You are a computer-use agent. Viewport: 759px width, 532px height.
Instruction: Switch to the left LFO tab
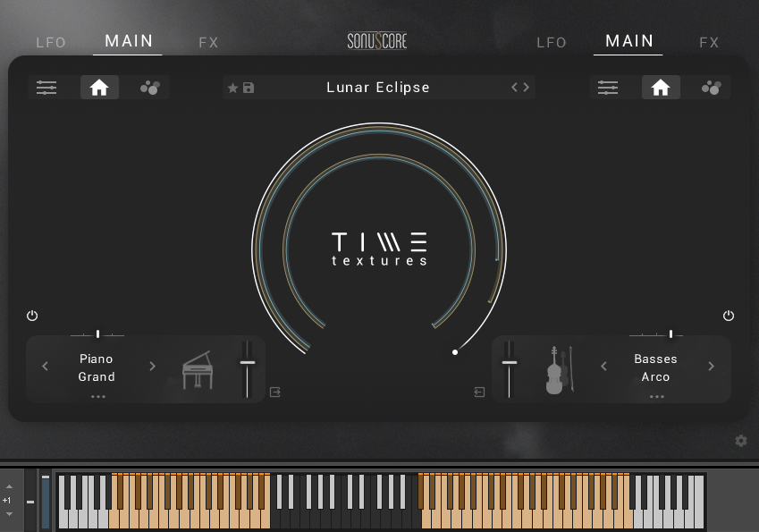pyautogui.click(x=51, y=43)
